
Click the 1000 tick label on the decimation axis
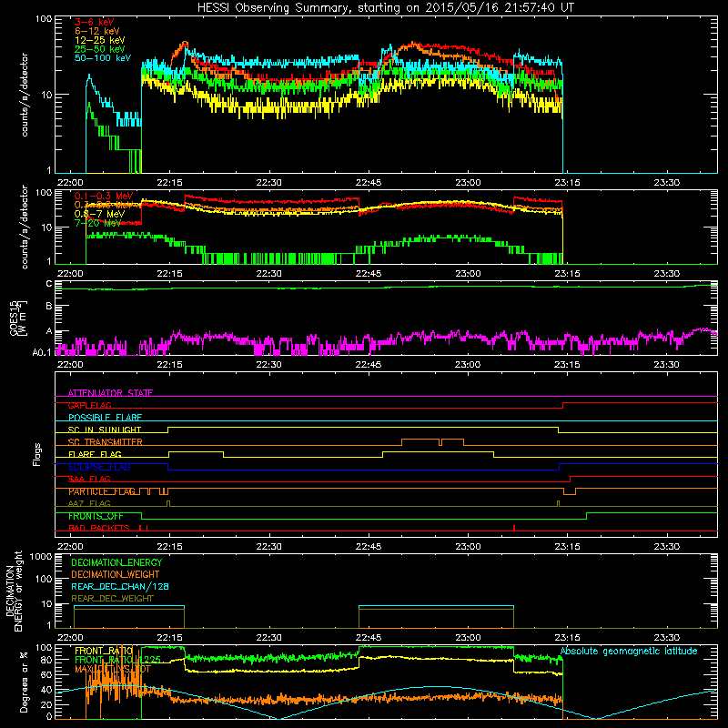[x=40, y=557]
